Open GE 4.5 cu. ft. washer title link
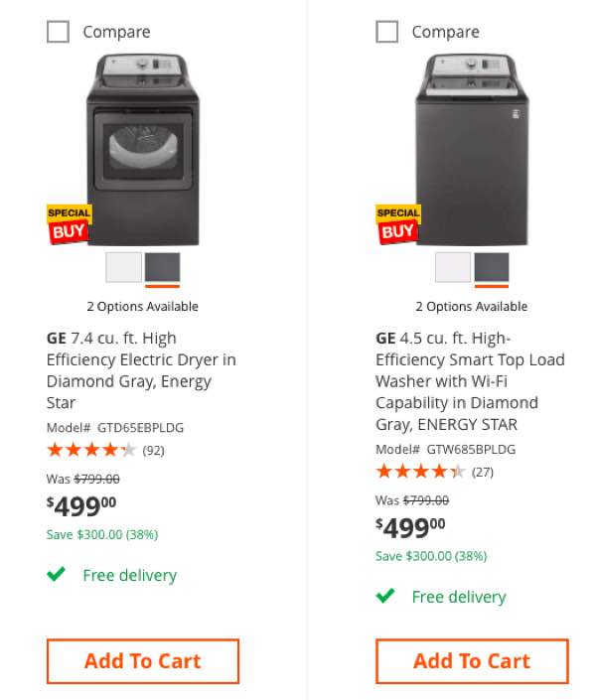Viewport: 596px width, 700px height. 470,381
